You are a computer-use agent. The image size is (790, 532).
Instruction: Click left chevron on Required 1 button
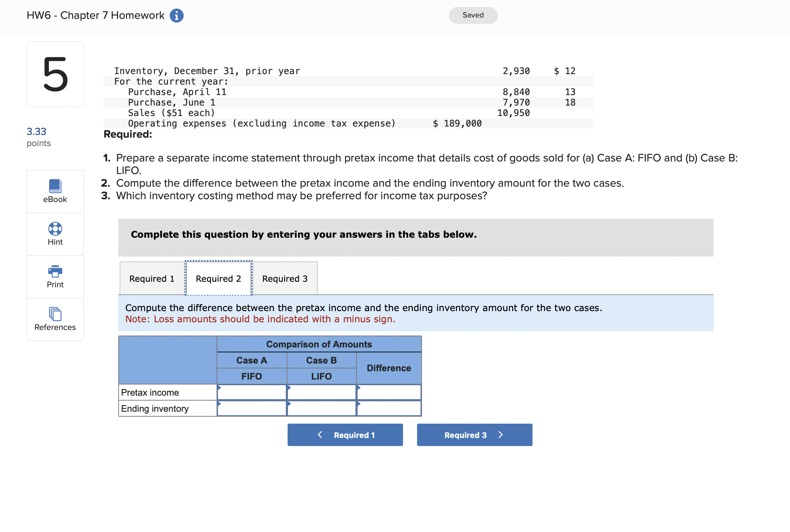tap(320, 434)
